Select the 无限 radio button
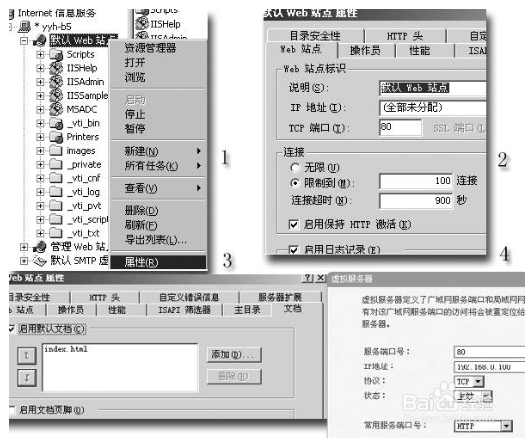This screenshot has height=438, width=526. point(295,167)
